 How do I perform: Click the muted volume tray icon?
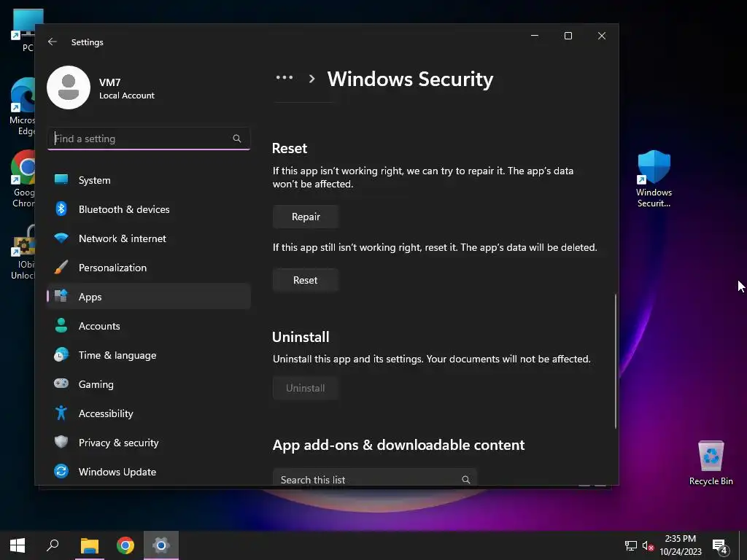pos(648,545)
